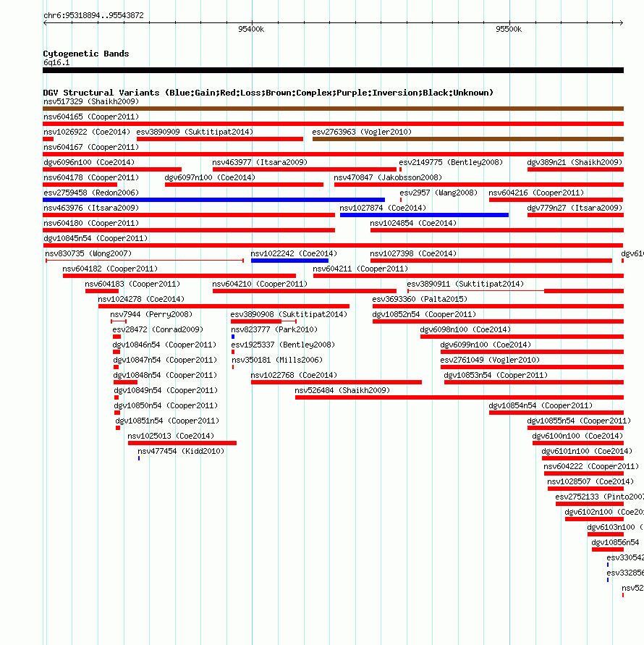Image resolution: width=644 pixels, height=645 pixels.
Task: Open the nsv1022768 (Coe2014) variant
Action: [294, 376]
